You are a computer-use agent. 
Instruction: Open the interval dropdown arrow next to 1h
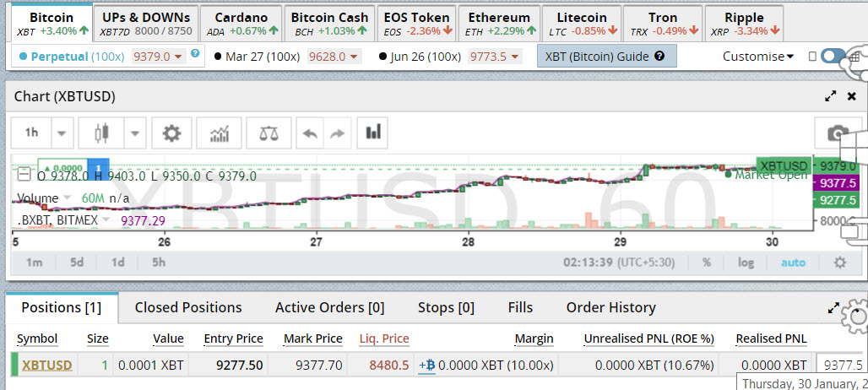click(x=62, y=133)
